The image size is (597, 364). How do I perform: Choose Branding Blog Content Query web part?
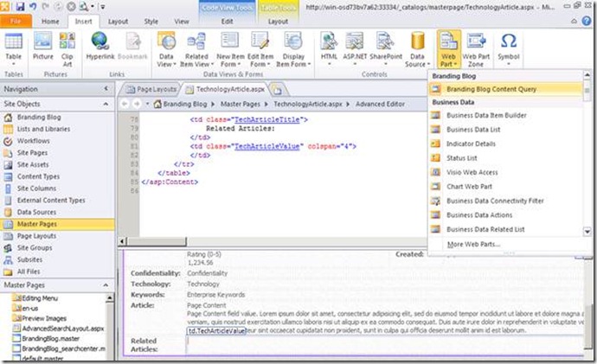pyautogui.click(x=503, y=89)
